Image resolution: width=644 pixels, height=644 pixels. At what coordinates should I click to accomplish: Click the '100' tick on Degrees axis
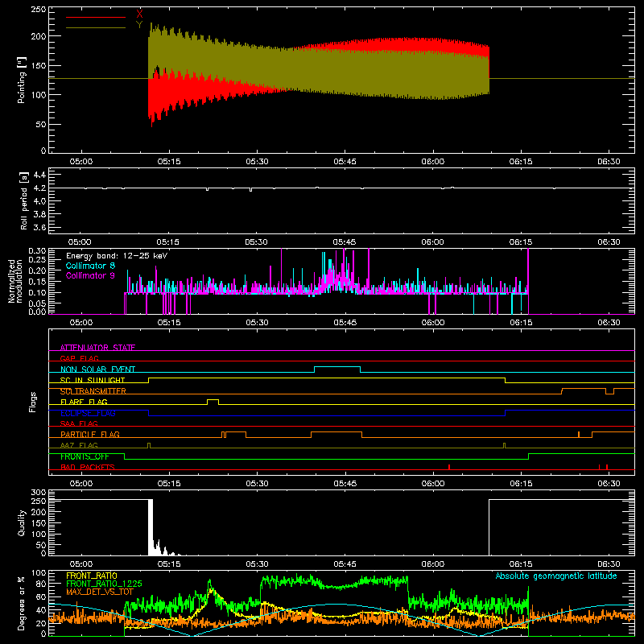(x=39, y=573)
